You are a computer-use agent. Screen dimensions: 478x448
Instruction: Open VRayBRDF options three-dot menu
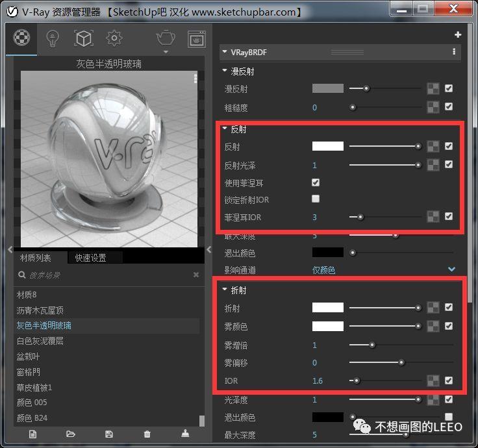(454, 51)
